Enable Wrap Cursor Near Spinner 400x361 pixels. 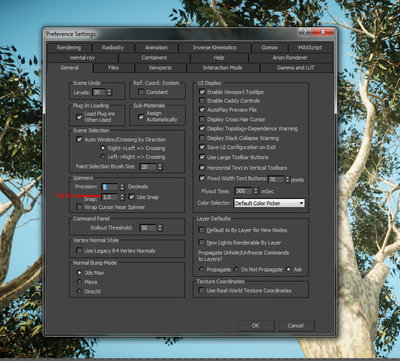coord(79,207)
